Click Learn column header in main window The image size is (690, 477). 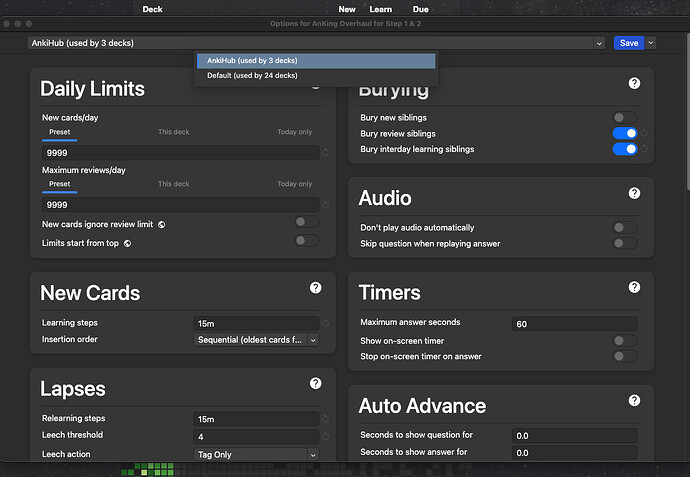pyautogui.click(x=381, y=9)
